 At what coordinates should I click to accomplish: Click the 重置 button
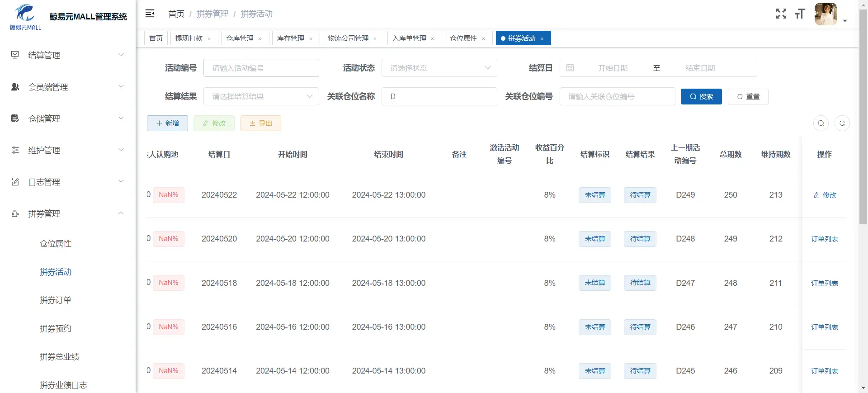pyautogui.click(x=748, y=96)
